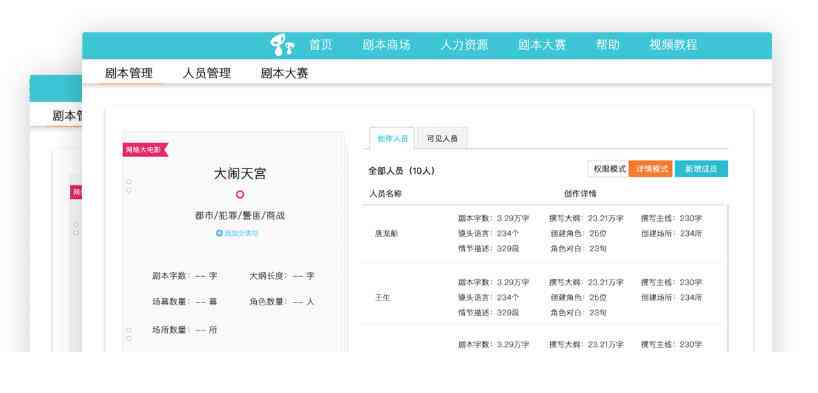This screenshot has height=393, width=818.
Task: Select 剧本大赛 in the teal top bar
Action: coord(542,45)
